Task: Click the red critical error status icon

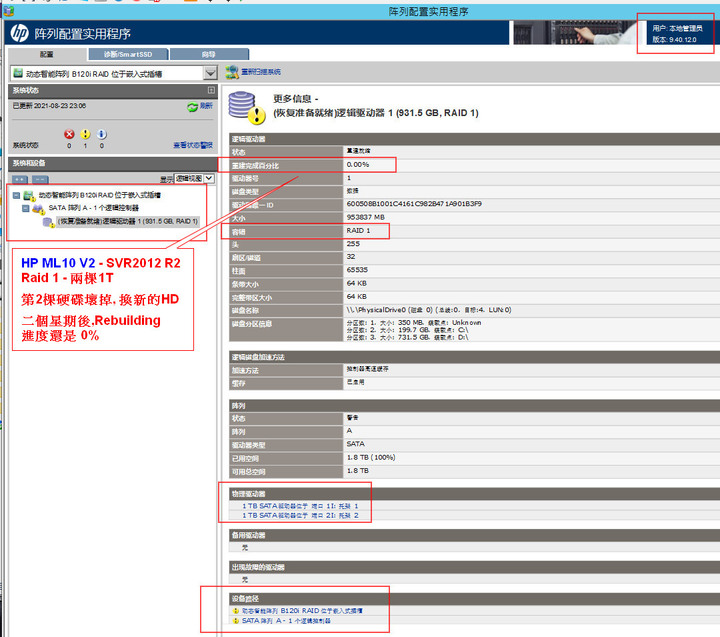Action: pyautogui.click(x=69, y=134)
